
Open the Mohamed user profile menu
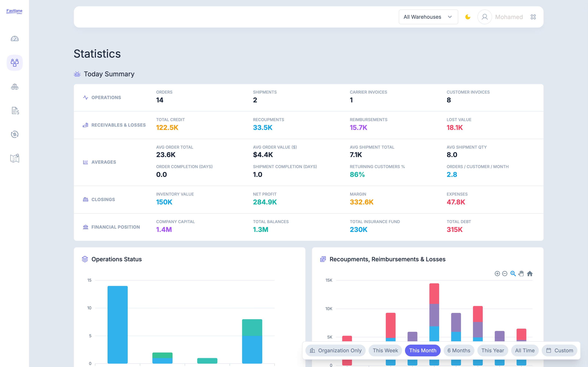(500, 17)
